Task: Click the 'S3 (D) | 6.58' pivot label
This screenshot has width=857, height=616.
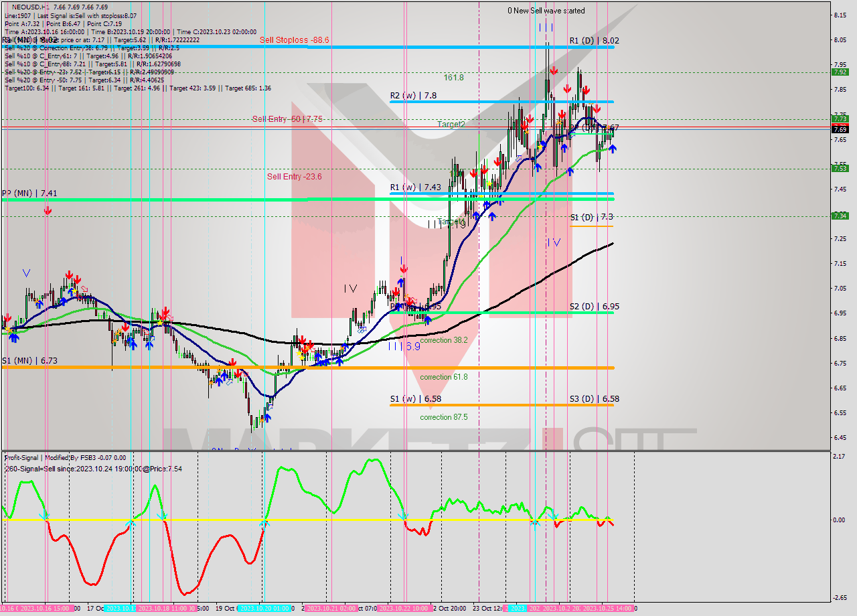Action: [594, 399]
